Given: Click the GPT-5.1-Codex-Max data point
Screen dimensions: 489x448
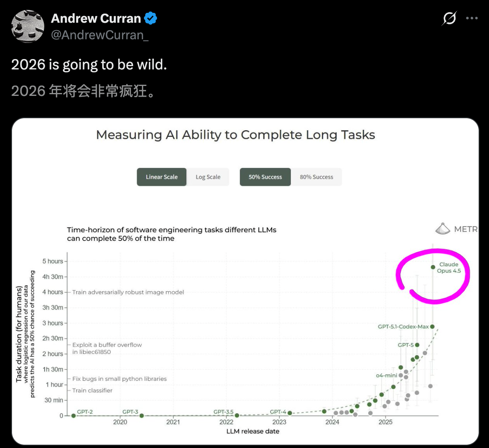Looking at the screenshot, I should [x=432, y=326].
